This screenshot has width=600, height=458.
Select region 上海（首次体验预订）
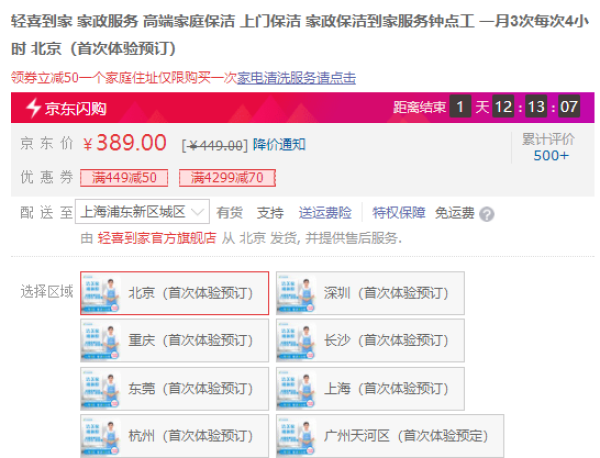(x=370, y=389)
